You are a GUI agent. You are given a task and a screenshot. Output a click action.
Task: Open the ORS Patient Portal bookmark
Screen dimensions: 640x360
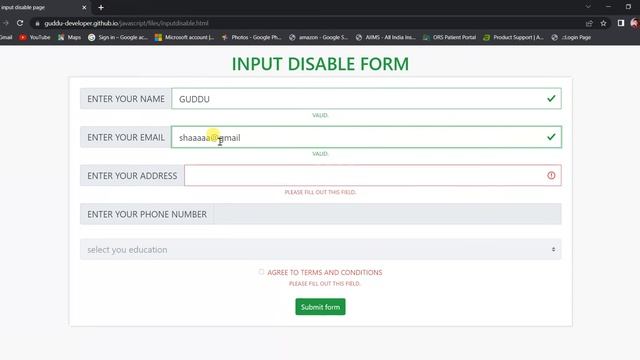(x=450, y=37)
